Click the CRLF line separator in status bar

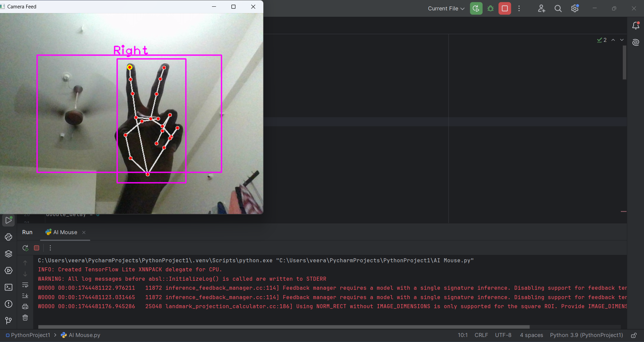pyautogui.click(x=481, y=335)
